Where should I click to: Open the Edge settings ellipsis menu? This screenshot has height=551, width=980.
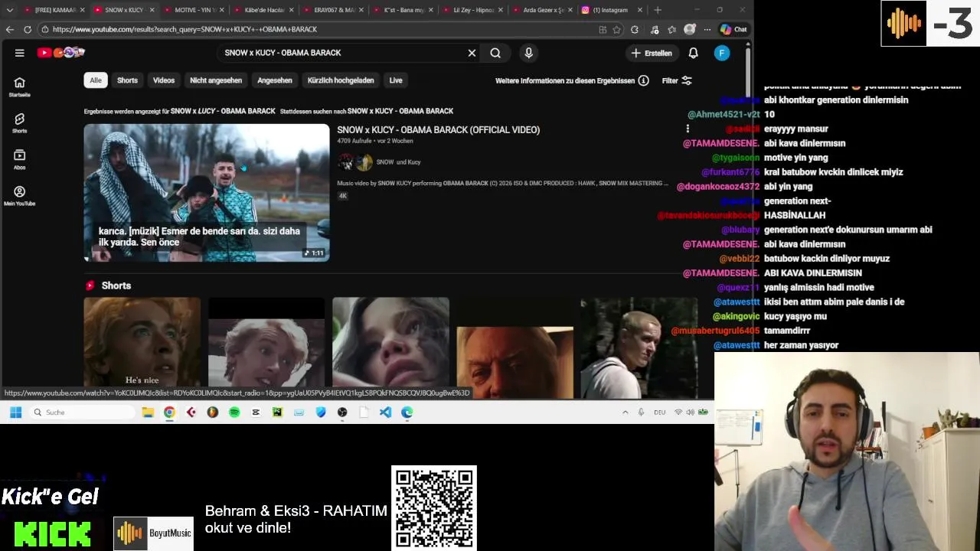(707, 29)
